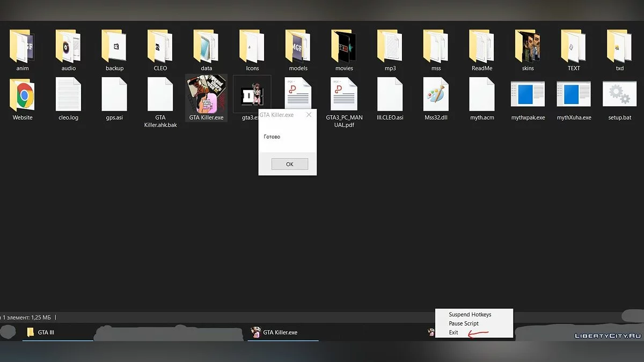This screenshot has height=362, width=644.
Task: Select the Mss32.dll file
Action: (x=436, y=97)
